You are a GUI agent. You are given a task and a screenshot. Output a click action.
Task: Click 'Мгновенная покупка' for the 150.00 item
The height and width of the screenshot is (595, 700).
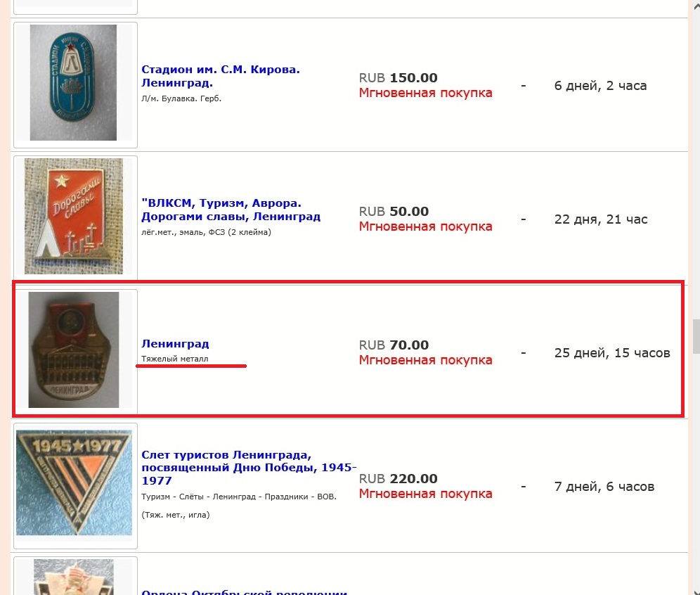point(425,93)
